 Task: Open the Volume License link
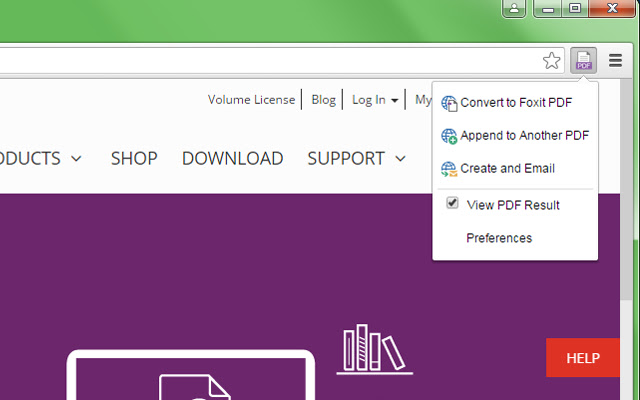[x=251, y=100]
